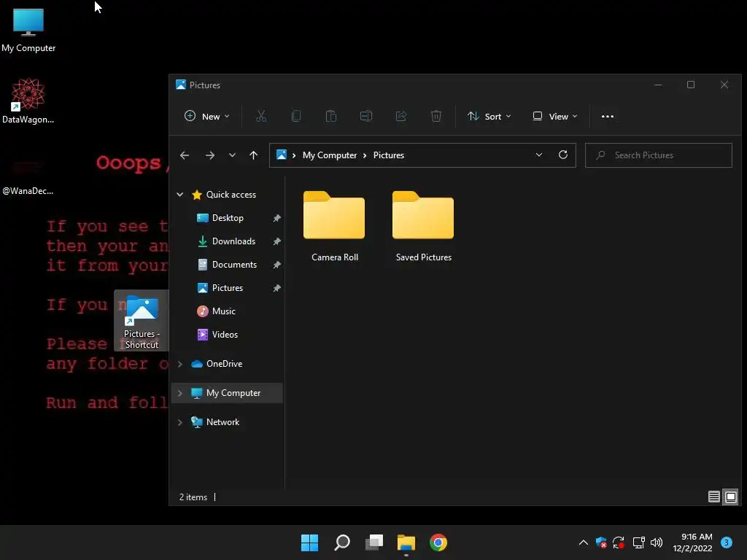Go back with the left arrow
Screen dimensions: 747x560
click(185, 155)
